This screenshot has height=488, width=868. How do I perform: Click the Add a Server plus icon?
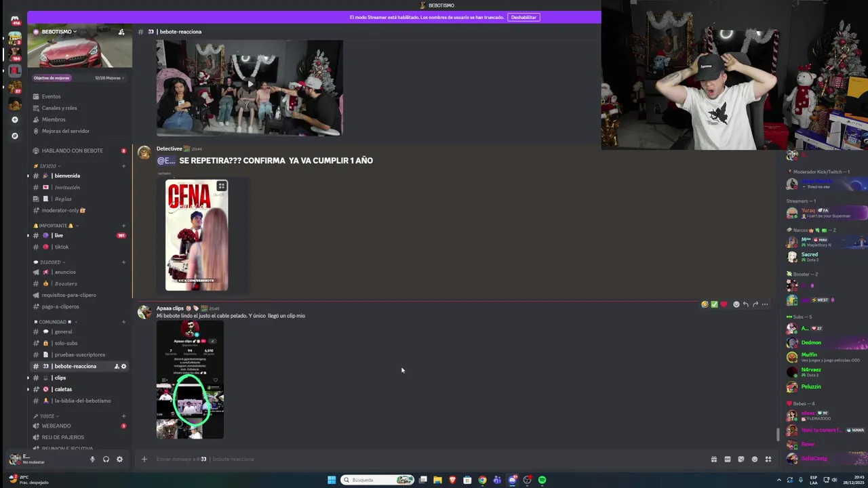click(15, 120)
